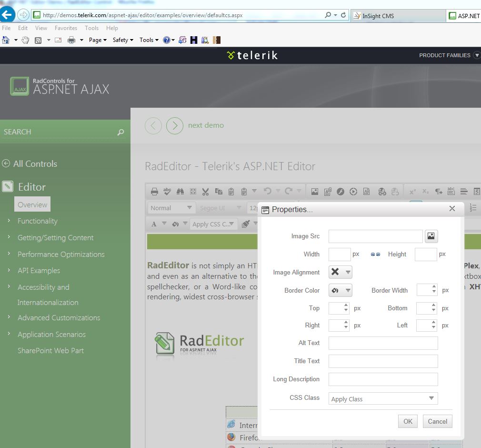This screenshot has width=481, height=448.
Task: Click the previous demo circle arrow
Action: (x=153, y=126)
